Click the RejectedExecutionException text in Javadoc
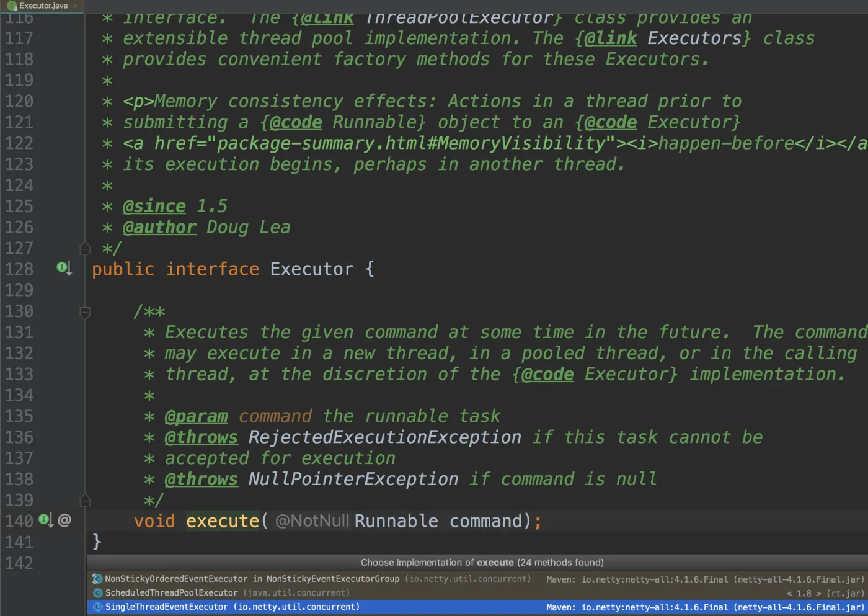 385,437
